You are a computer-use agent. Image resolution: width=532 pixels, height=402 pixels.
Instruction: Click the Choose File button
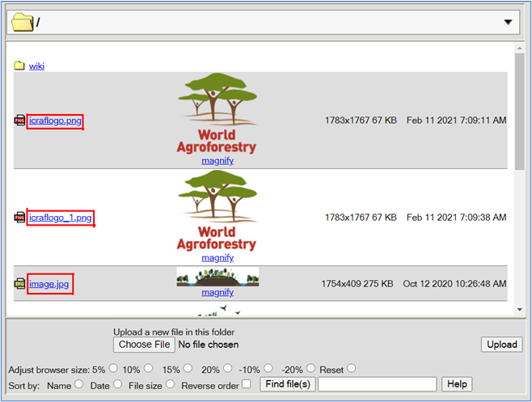click(144, 345)
